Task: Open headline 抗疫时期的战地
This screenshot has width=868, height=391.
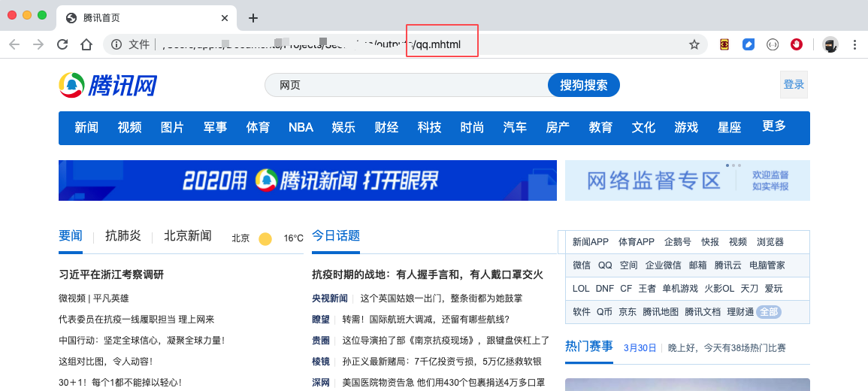Action: (428, 274)
